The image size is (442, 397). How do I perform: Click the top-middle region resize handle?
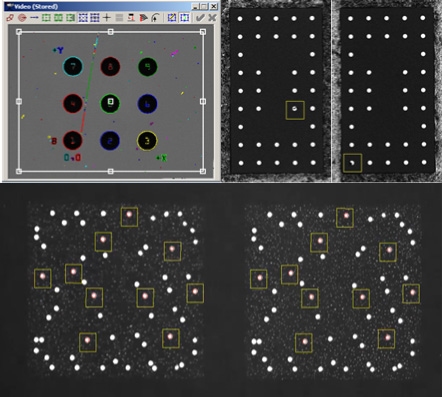[x=111, y=32]
